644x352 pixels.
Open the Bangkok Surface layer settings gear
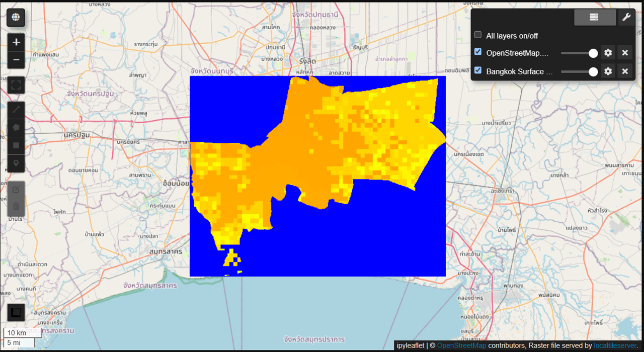608,71
